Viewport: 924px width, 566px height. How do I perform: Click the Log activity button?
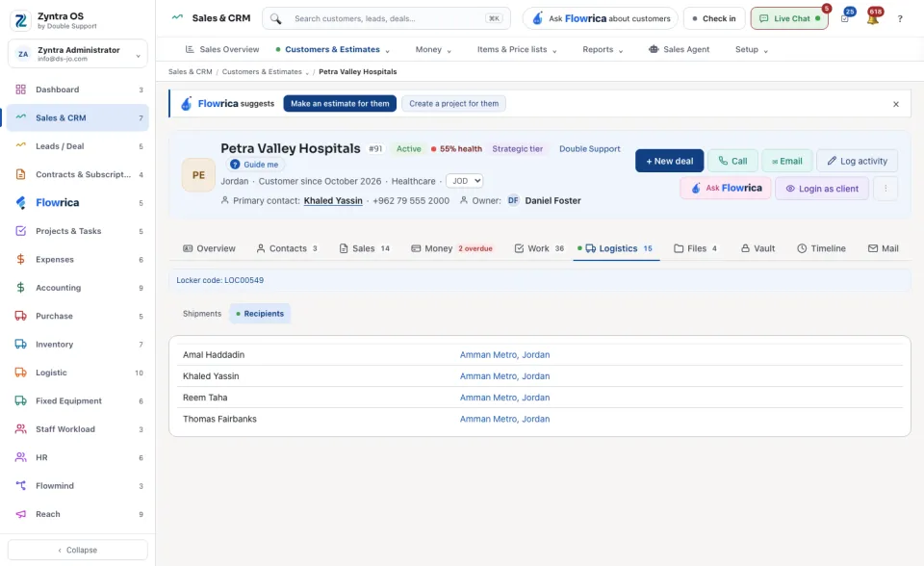(x=857, y=161)
